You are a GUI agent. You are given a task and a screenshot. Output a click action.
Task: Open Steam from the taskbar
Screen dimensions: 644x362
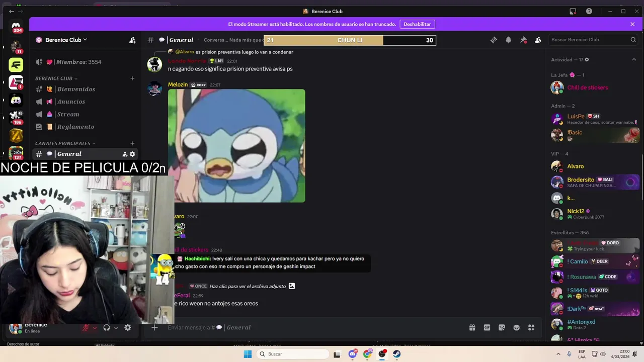[x=397, y=354]
